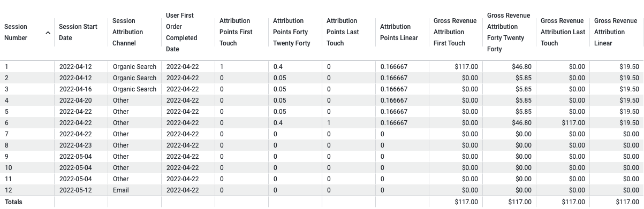Image resolution: width=644 pixels, height=209 pixels.
Task: Click session start date 2022-04-16
Action: [x=75, y=89]
